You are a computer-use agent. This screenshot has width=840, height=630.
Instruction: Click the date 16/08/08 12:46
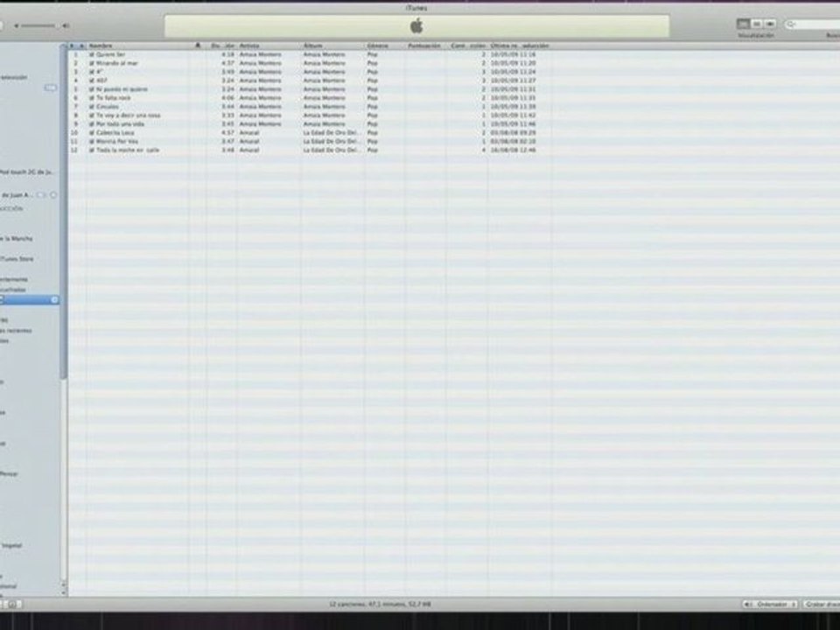click(514, 150)
